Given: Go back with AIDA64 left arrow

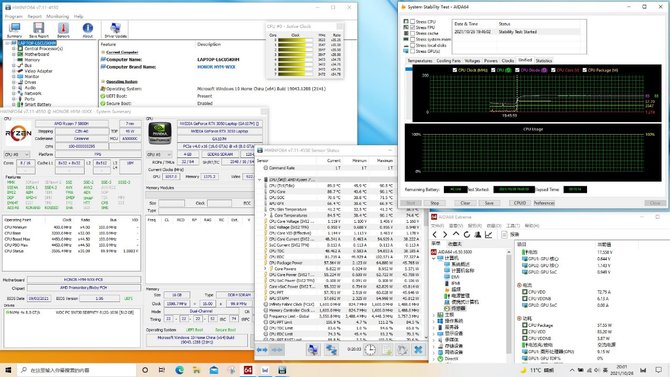Looking at the screenshot, I should pos(435,234).
